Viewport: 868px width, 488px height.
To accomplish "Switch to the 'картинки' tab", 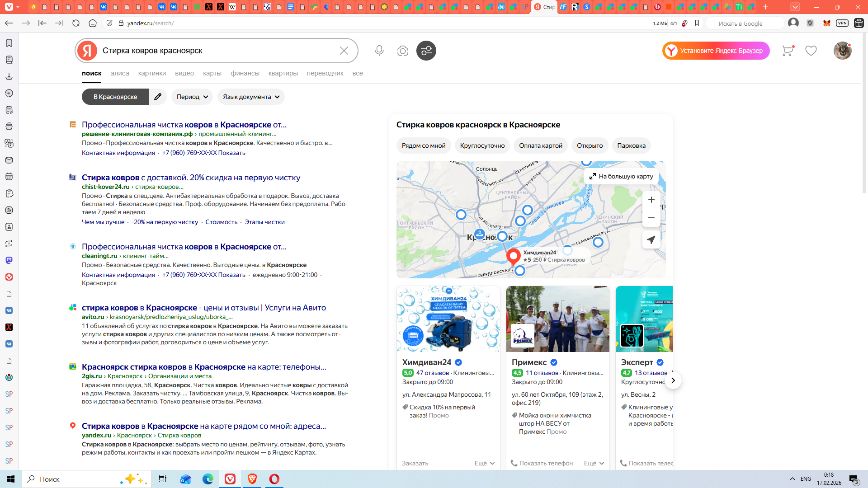I will coord(152,73).
